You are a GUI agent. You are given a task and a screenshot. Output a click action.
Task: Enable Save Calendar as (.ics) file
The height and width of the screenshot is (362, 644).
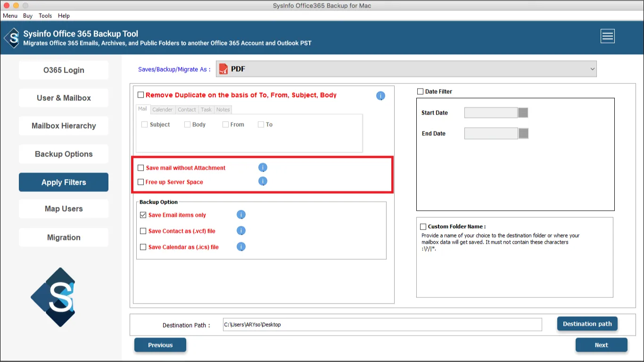coord(143,247)
